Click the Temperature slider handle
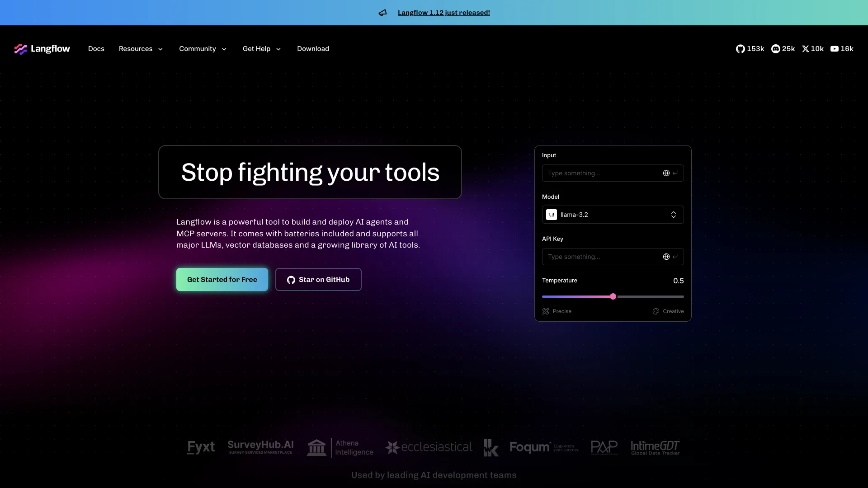The image size is (868, 488). coord(613,296)
